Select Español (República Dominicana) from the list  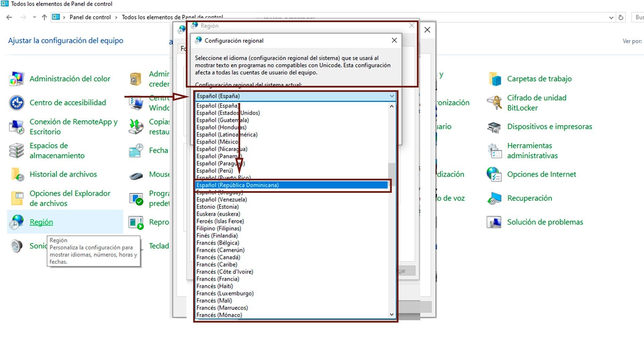(237, 185)
